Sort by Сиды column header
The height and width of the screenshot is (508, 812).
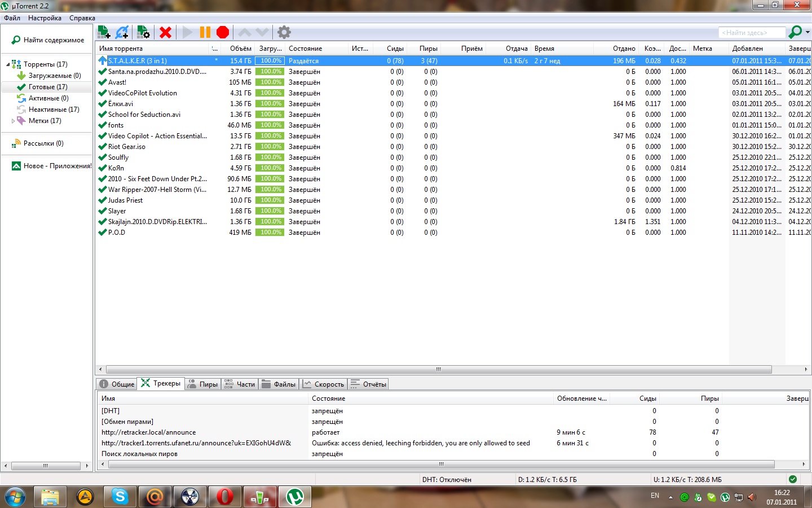(x=390, y=49)
